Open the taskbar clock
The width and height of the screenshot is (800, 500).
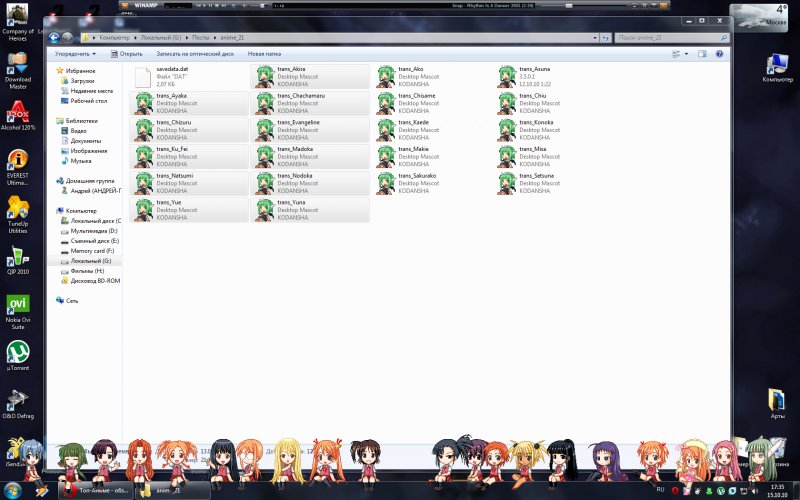777,491
